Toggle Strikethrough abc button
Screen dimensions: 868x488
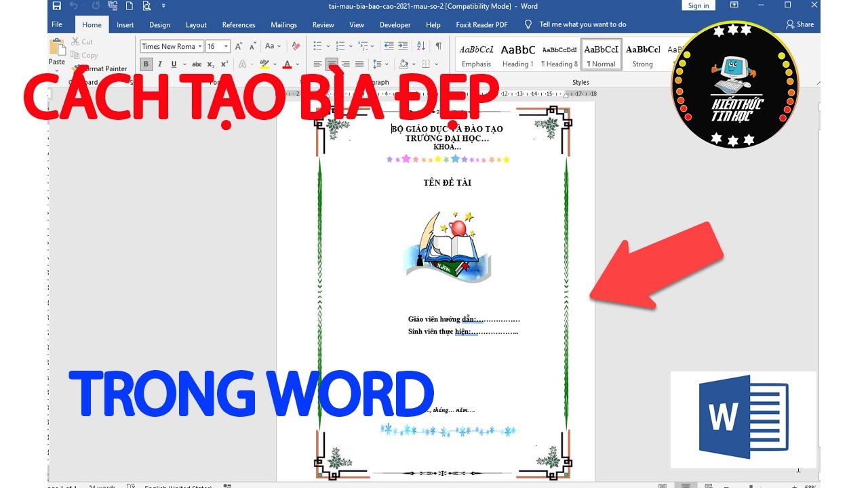[x=197, y=64]
